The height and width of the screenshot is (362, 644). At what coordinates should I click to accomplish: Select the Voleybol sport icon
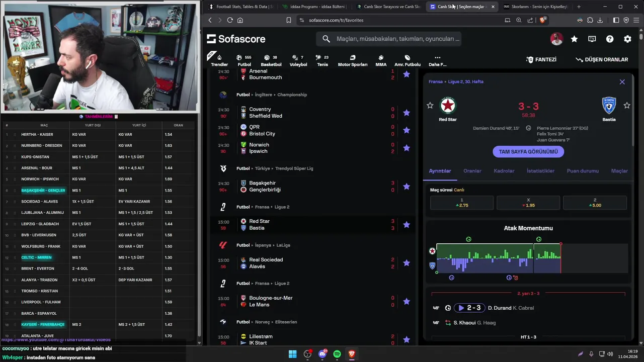pos(298,60)
